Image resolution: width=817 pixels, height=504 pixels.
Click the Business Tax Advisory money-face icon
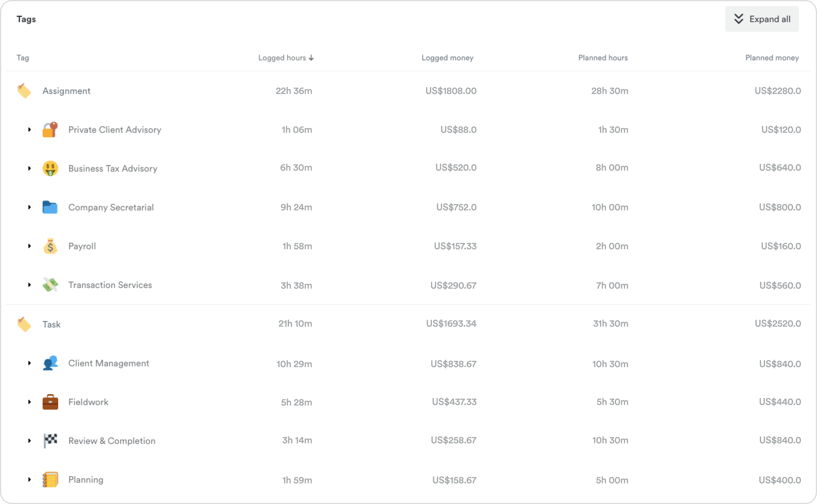pyautogui.click(x=50, y=168)
